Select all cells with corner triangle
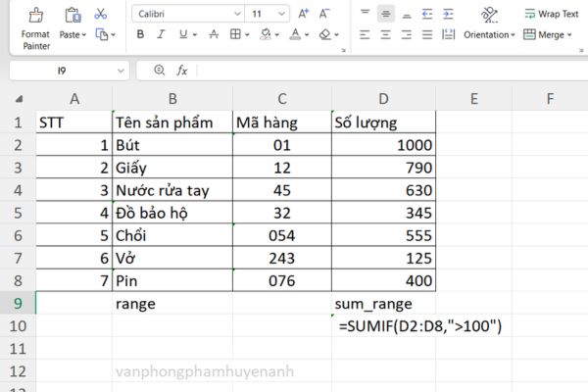The width and height of the screenshot is (588, 392). click(19, 99)
